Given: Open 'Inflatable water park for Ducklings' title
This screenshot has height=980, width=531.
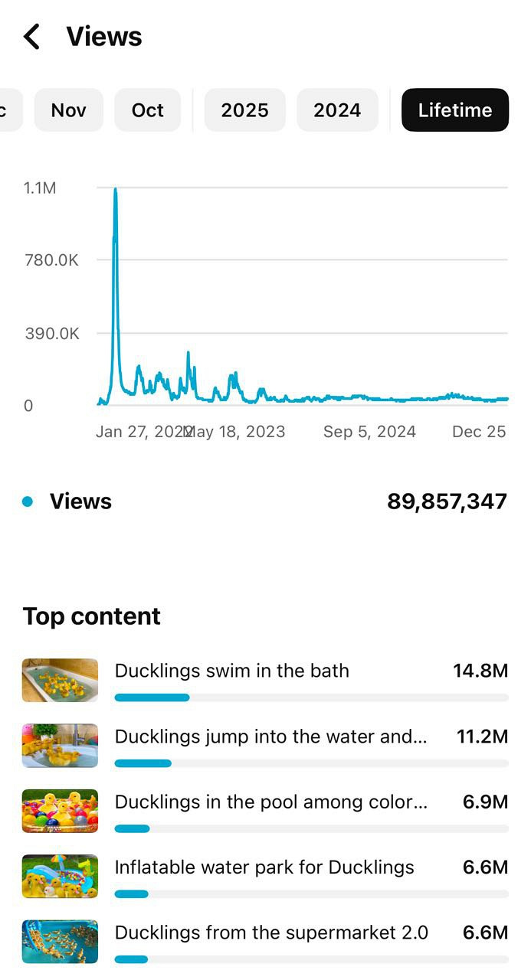Looking at the screenshot, I should (x=264, y=867).
